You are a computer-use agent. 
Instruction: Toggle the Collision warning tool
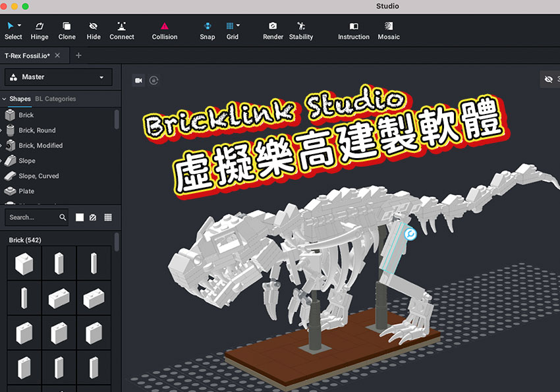[164, 31]
